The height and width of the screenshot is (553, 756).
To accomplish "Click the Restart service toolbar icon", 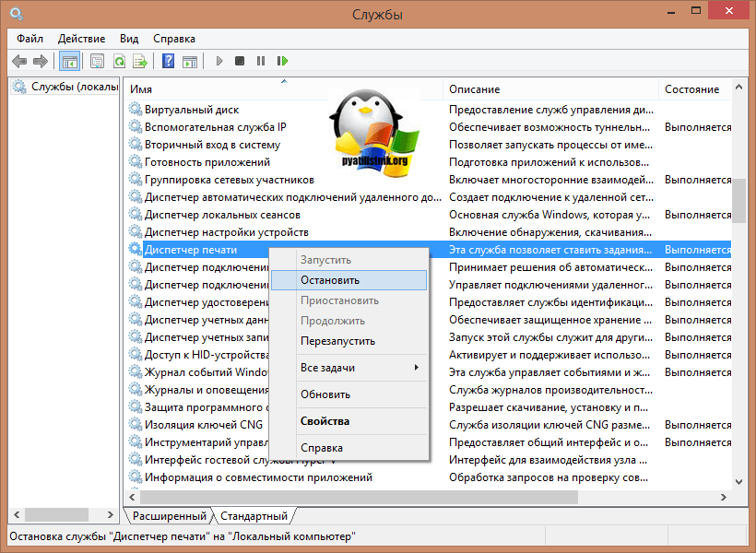I will point(282,62).
